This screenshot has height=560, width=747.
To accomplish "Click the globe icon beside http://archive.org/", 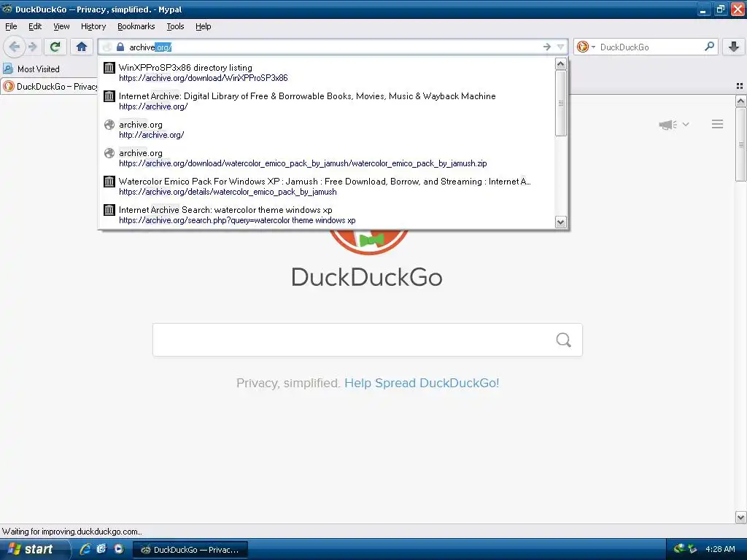I will [109, 125].
